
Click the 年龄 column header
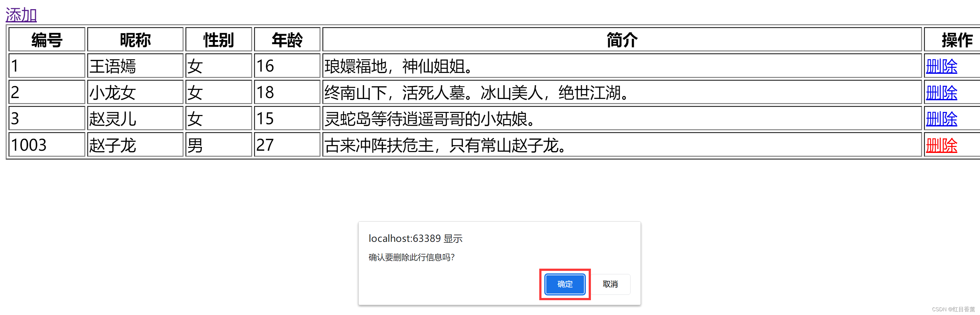click(287, 40)
